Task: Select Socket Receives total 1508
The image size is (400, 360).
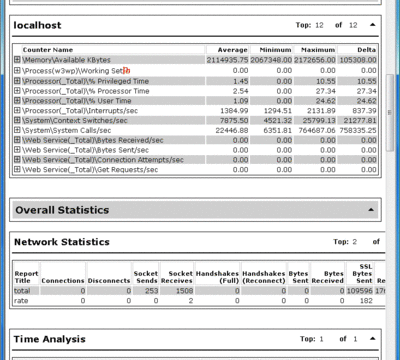Action: (184, 291)
